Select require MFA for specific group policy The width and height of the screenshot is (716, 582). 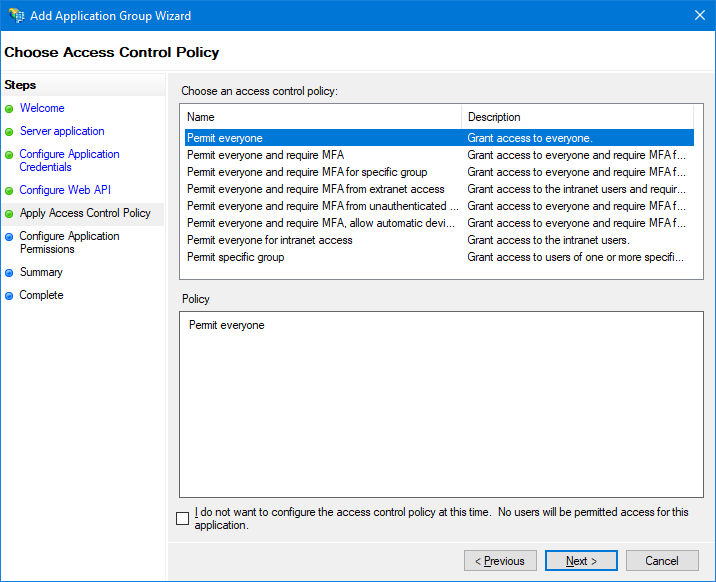[x=439, y=172]
